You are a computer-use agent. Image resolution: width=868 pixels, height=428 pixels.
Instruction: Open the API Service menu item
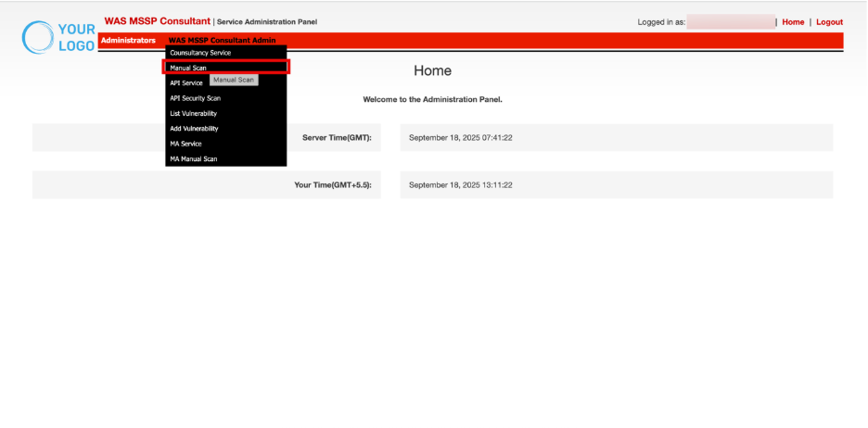click(186, 83)
